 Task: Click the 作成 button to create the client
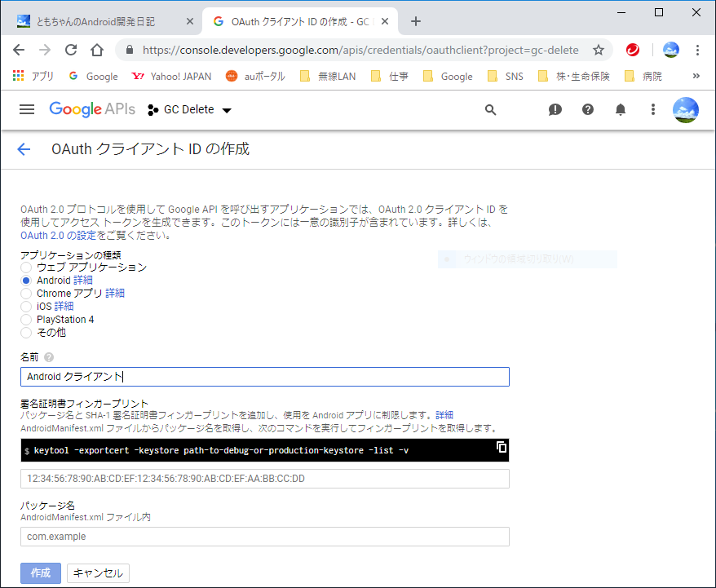pyautogui.click(x=40, y=573)
